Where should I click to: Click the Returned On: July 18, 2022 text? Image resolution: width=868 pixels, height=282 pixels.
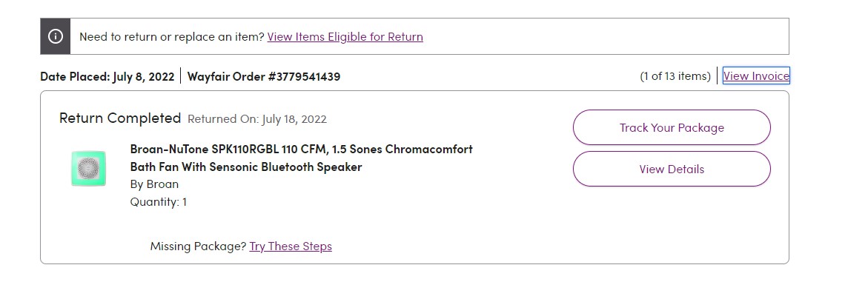(x=257, y=119)
